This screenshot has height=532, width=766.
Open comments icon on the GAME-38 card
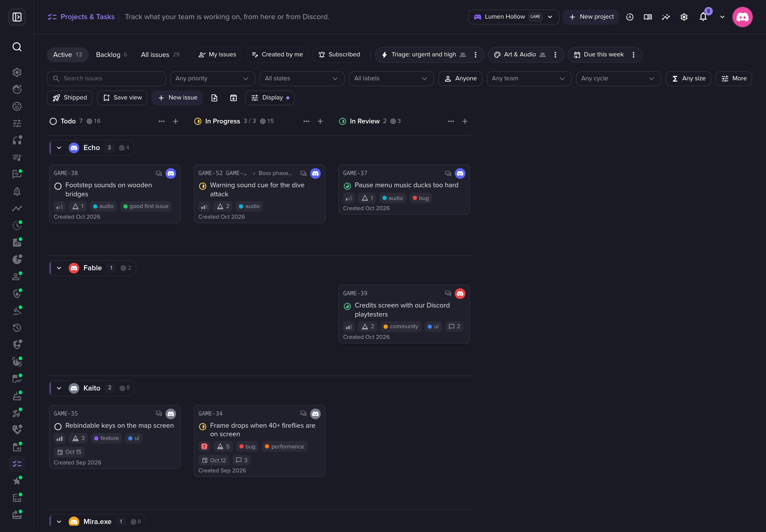[x=159, y=173]
